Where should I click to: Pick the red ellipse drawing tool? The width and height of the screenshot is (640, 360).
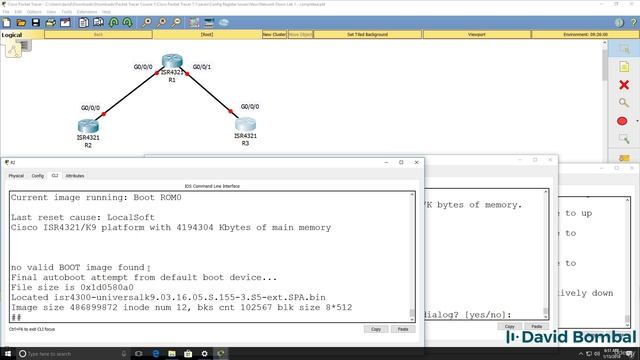click(x=622, y=121)
